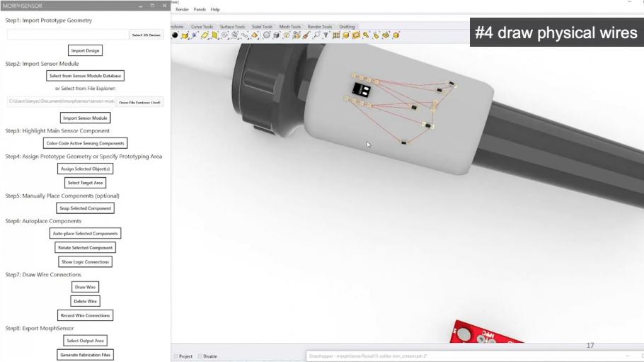This screenshot has width=644, height=362.
Task: Click the Import Sensor Module button
Action: click(x=85, y=118)
